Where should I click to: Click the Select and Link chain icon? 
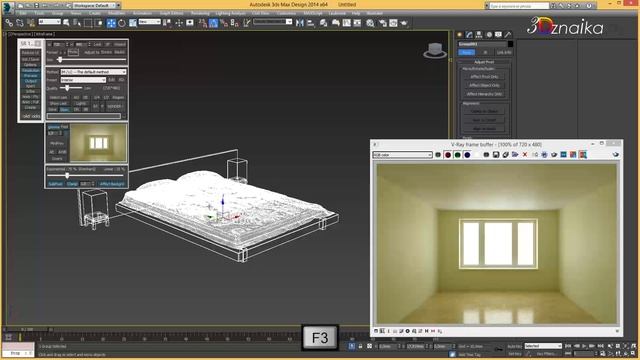[x=9, y=23]
